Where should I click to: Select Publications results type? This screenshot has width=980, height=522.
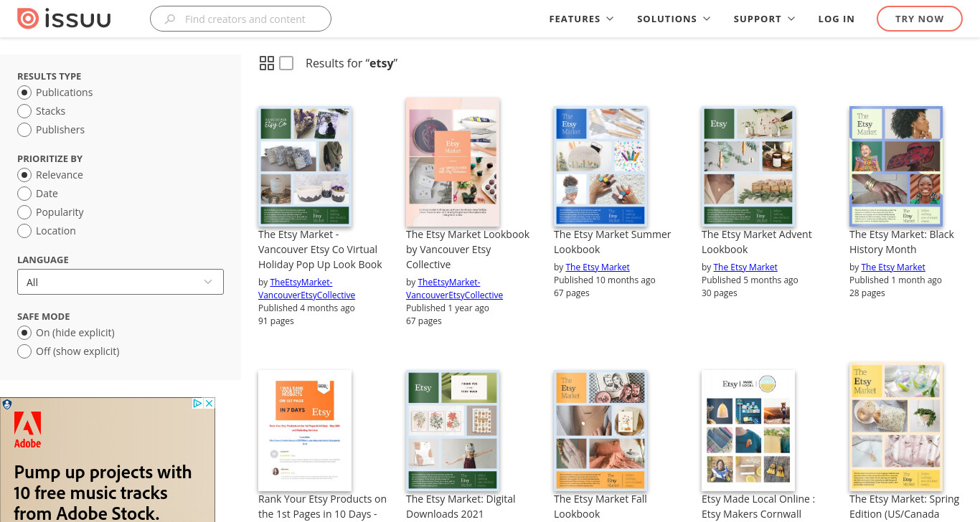point(24,92)
